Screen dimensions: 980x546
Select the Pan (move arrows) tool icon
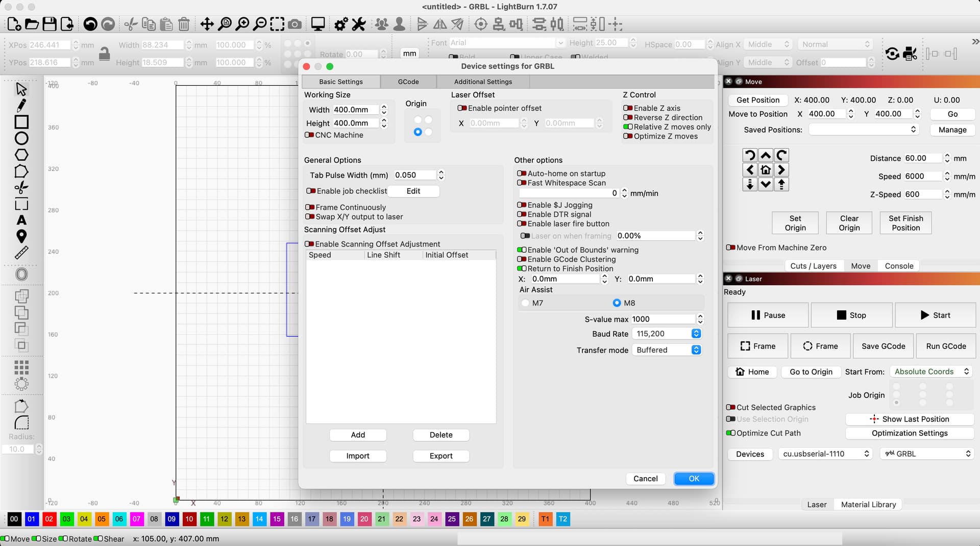207,24
